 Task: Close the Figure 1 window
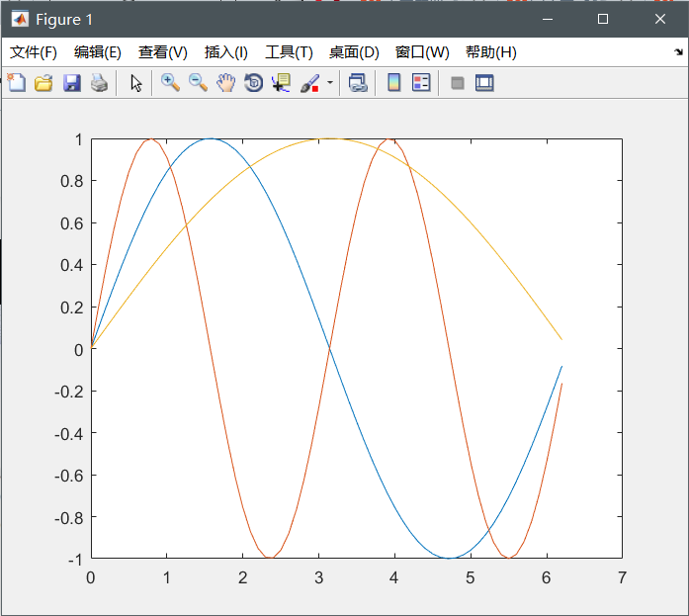tap(660, 19)
